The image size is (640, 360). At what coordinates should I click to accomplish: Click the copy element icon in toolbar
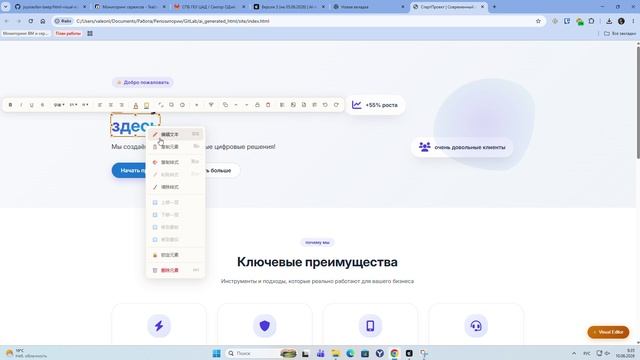225,105
